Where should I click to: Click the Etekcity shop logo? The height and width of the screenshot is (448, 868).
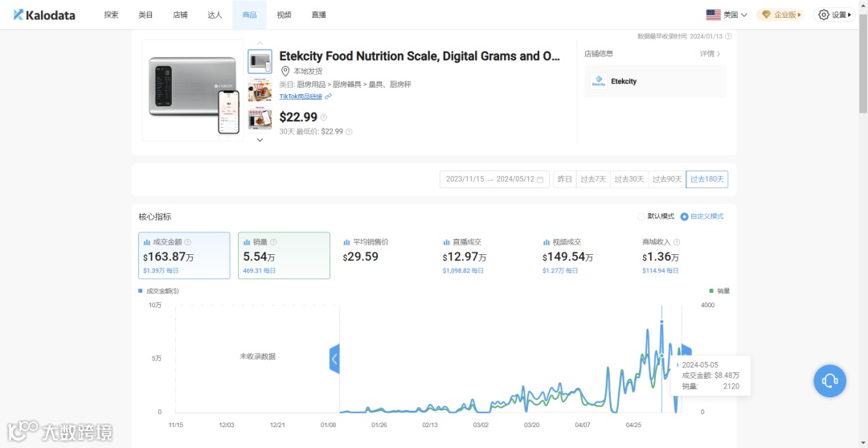(599, 81)
